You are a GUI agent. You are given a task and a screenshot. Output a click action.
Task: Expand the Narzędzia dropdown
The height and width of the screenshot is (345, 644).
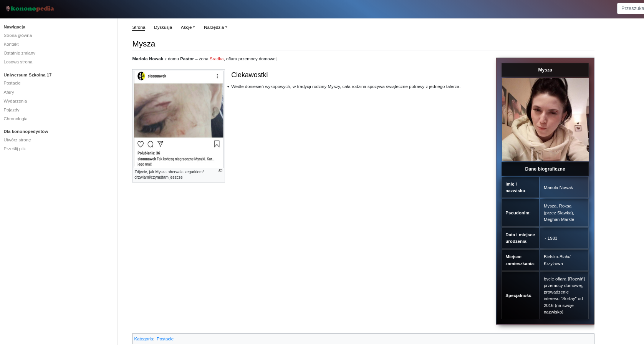click(x=215, y=27)
